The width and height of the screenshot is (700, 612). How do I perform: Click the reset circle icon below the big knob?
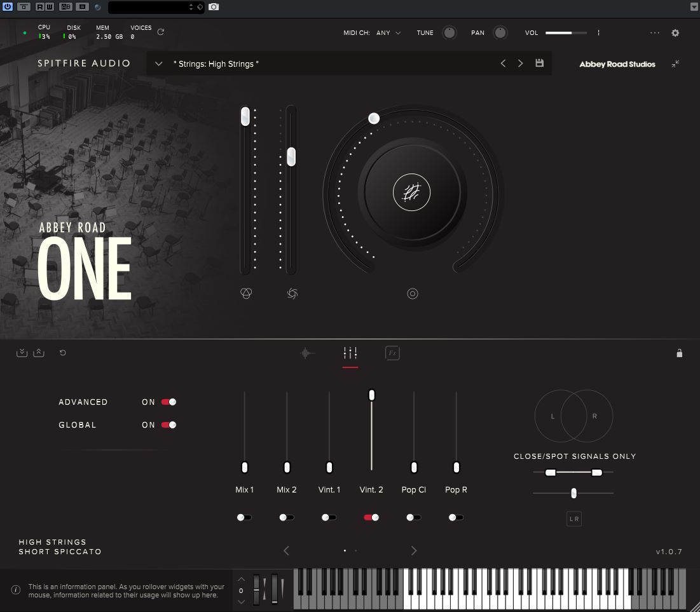click(x=412, y=293)
